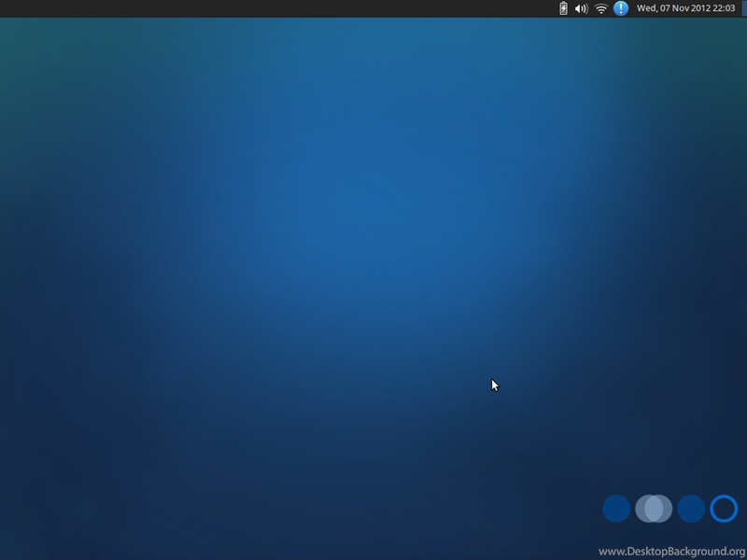The height and width of the screenshot is (560, 747).
Task: Open the battery charging indicator
Action: pyautogui.click(x=563, y=8)
